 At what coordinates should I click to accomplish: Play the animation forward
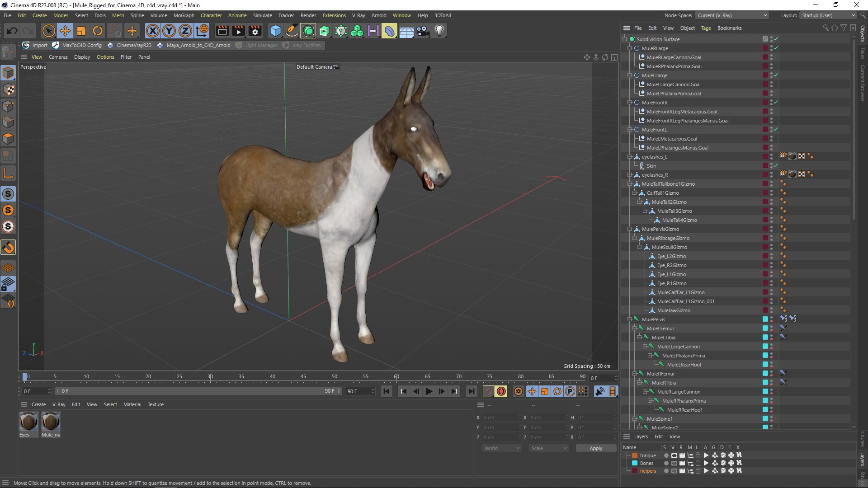click(x=429, y=391)
